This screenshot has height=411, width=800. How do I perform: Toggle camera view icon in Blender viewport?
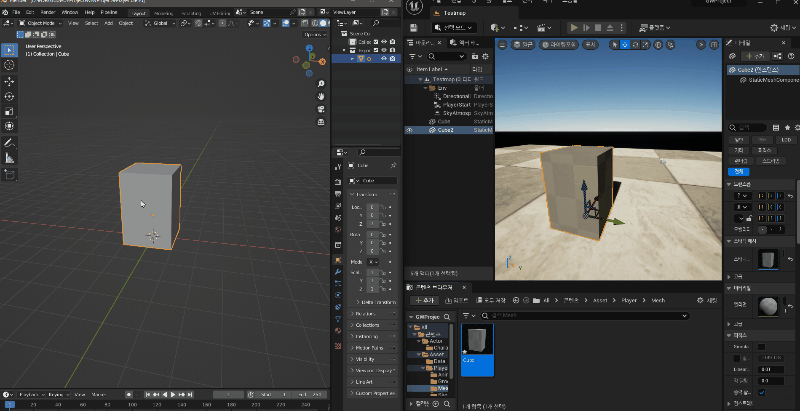[x=321, y=109]
